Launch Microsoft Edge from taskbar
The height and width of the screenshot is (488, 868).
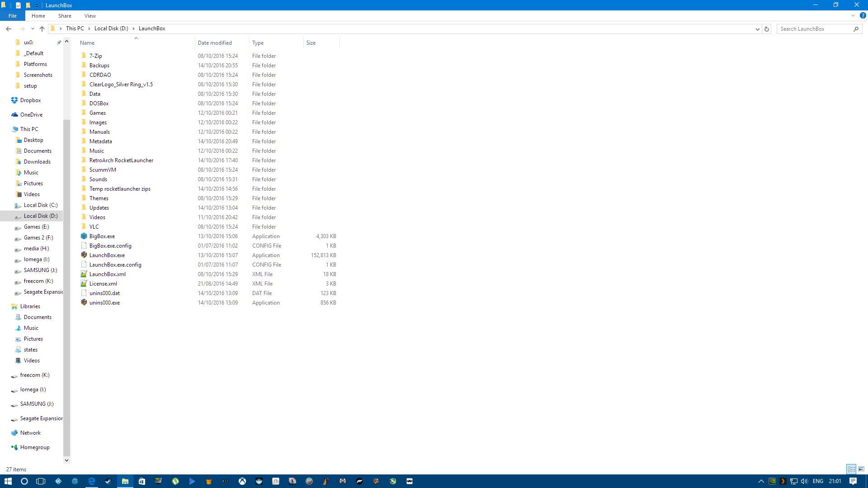pyautogui.click(x=92, y=481)
